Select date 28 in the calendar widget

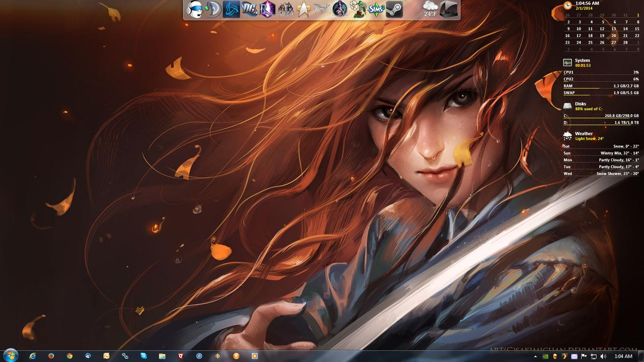(x=625, y=42)
